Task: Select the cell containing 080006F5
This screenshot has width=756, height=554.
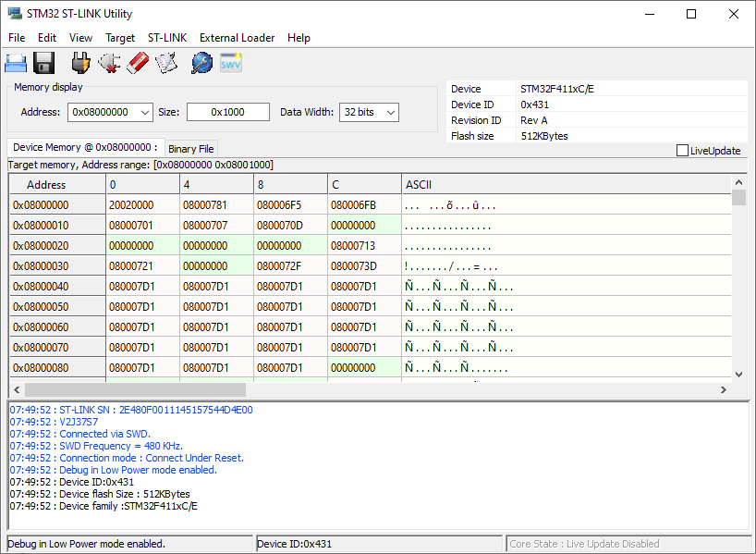Action: [290, 205]
